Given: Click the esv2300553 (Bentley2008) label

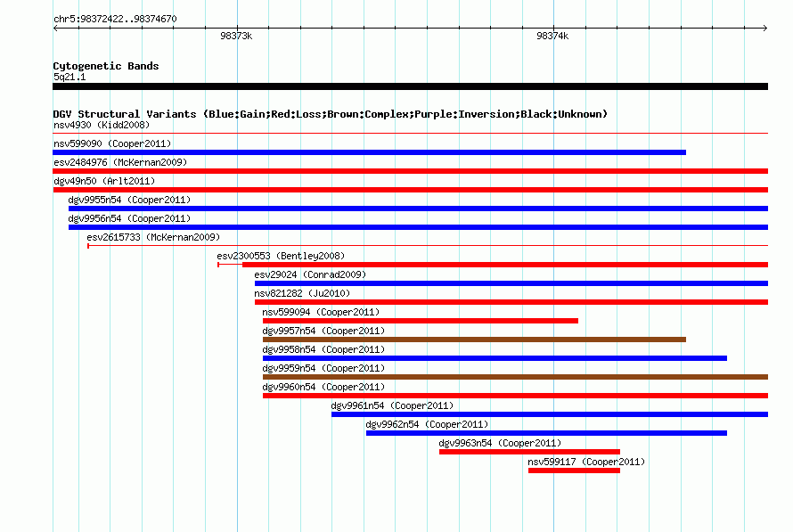Looking at the screenshot, I should pyautogui.click(x=281, y=256).
